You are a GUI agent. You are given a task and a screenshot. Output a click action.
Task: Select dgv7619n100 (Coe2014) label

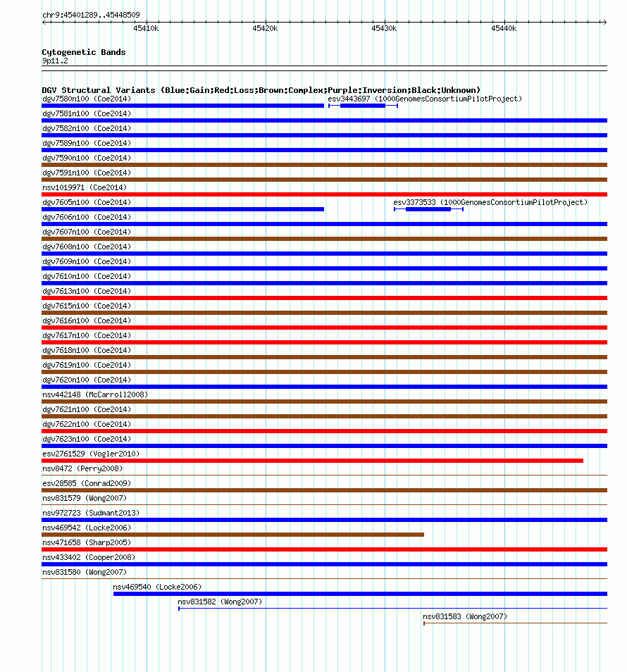click(87, 365)
